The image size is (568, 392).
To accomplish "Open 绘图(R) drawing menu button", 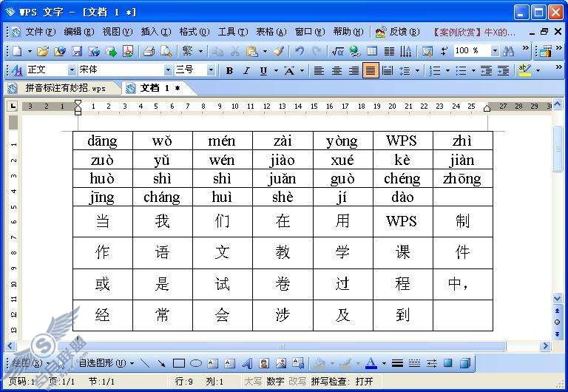I will 30,363.
